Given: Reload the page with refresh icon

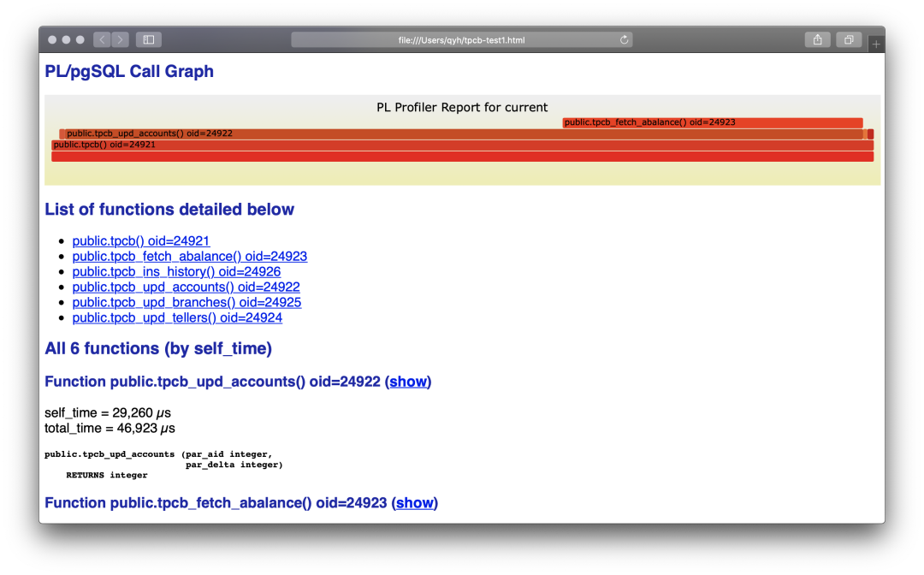Looking at the screenshot, I should click(624, 39).
